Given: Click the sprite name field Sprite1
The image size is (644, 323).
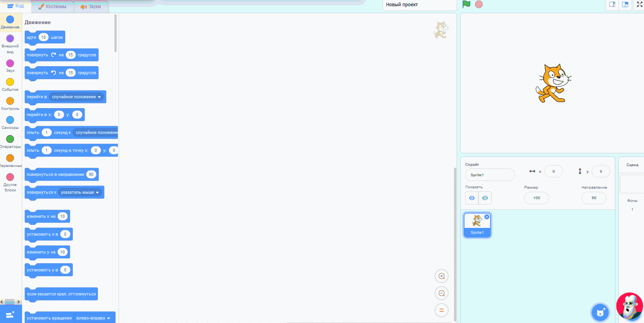Looking at the screenshot, I should point(490,175).
